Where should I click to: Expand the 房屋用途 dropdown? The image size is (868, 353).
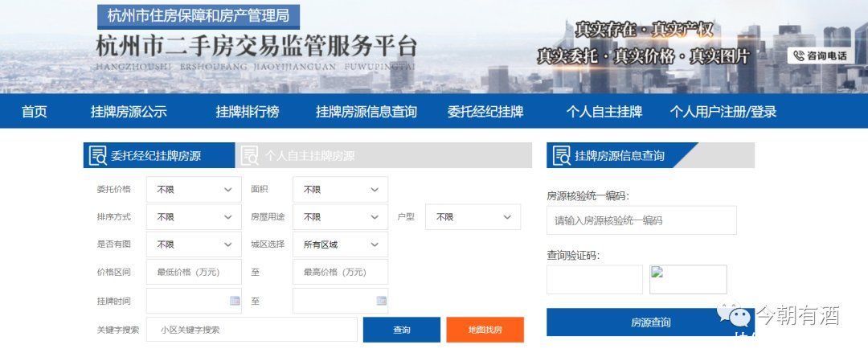click(340, 217)
